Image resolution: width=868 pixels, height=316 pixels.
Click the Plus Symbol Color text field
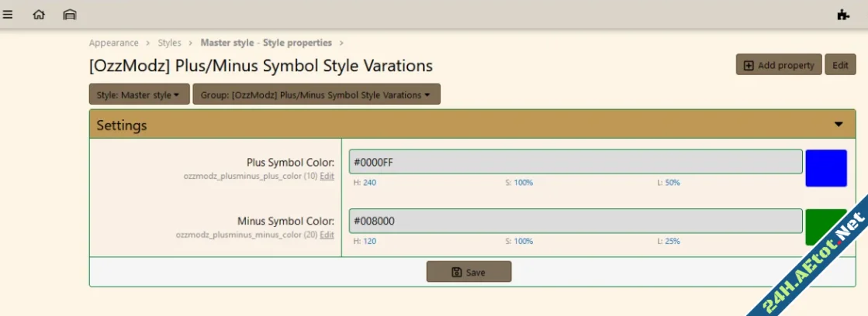[x=575, y=162]
